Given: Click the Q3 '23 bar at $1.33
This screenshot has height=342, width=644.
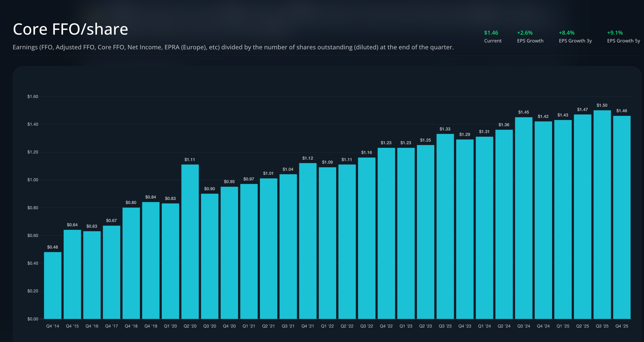Looking at the screenshot, I should (x=445, y=226).
